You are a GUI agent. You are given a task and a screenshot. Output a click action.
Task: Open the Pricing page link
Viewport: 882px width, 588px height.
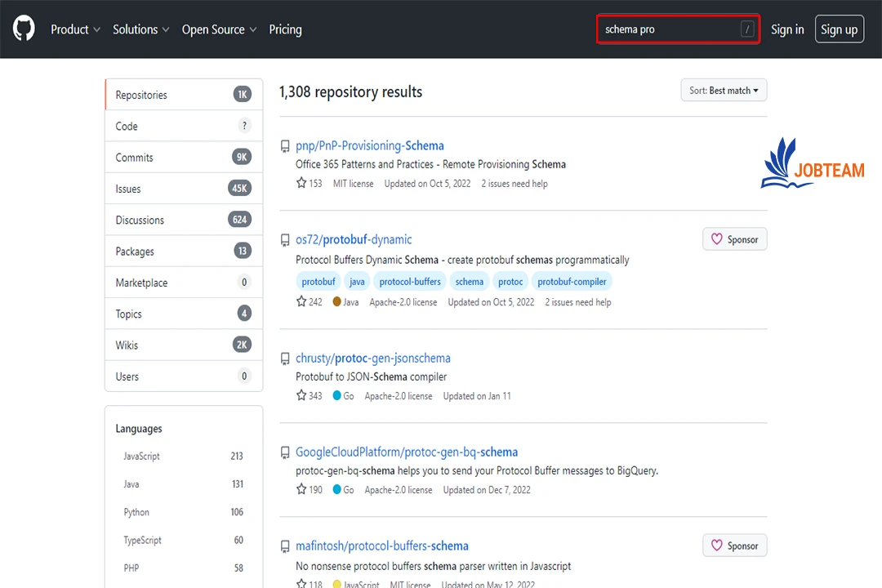[285, 29]
